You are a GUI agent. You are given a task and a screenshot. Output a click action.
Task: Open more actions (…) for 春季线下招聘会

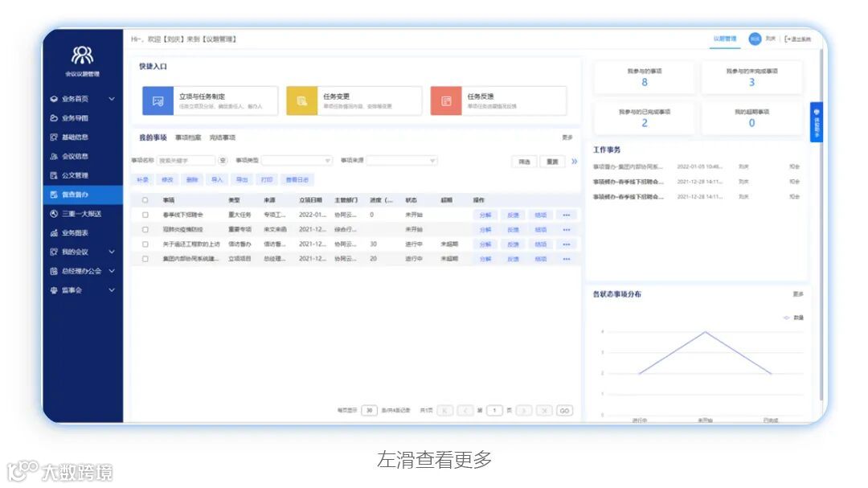(x=567, y=215)
